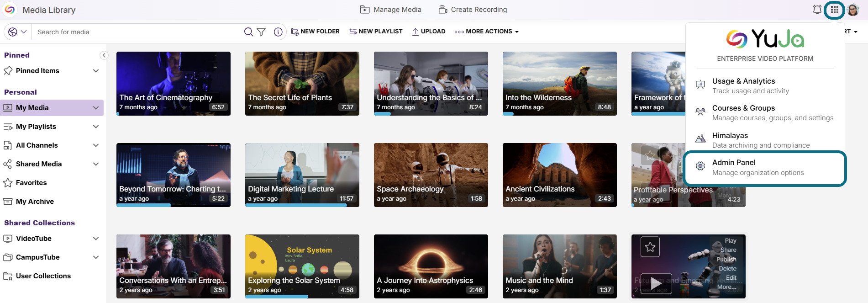Click the My Playlists icon

click(8, 127)
